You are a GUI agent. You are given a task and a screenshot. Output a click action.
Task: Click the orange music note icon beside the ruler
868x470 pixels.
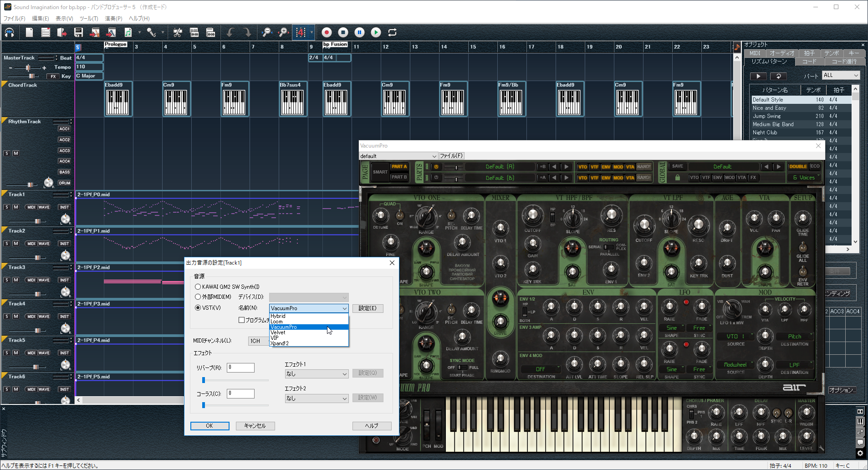tap(737, 46)
